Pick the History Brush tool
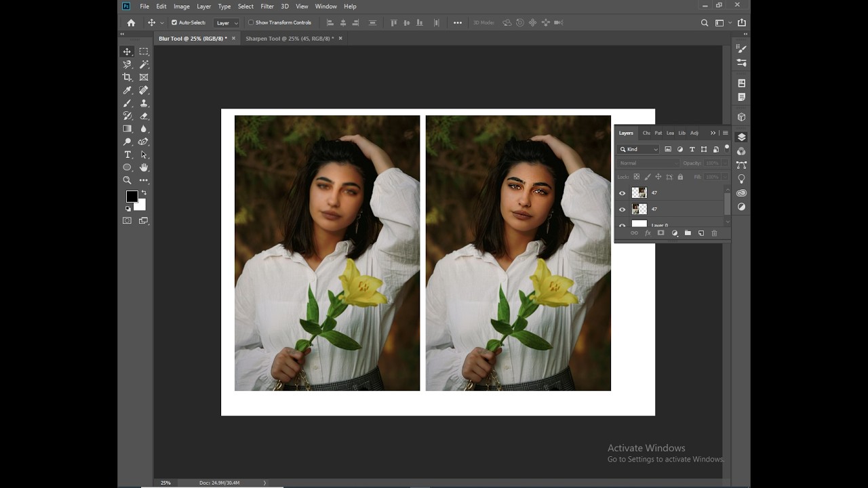This screenshot has height=488, width=868. pos(127,116)
